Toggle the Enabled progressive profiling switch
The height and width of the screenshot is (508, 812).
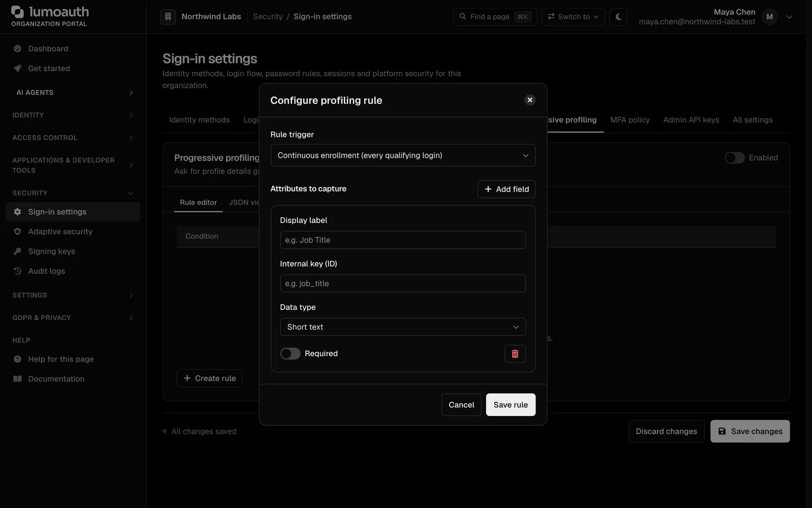click(x=734, y=158)
